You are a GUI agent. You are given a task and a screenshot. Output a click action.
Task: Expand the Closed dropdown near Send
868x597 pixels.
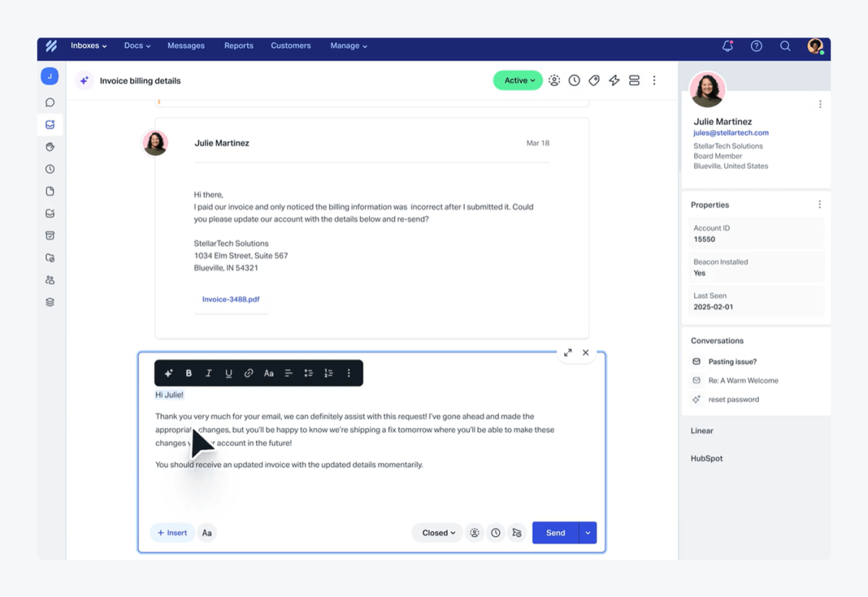(x=437, y=533)
